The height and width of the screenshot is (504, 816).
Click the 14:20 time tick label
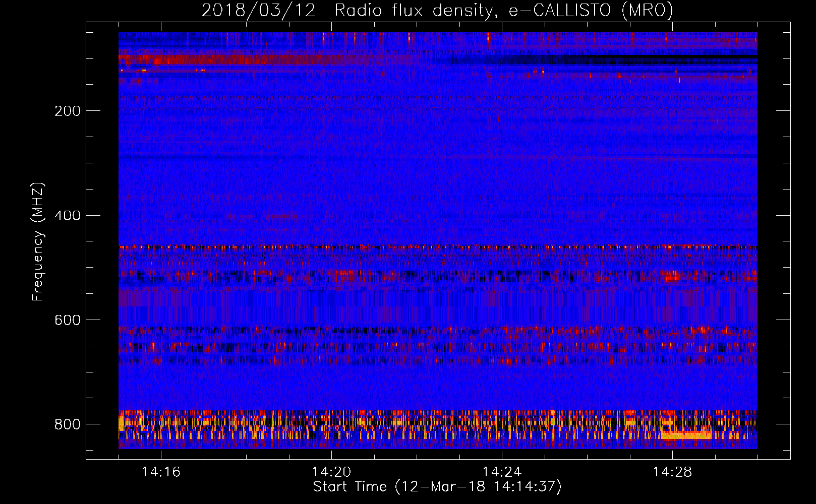(331, 472)
